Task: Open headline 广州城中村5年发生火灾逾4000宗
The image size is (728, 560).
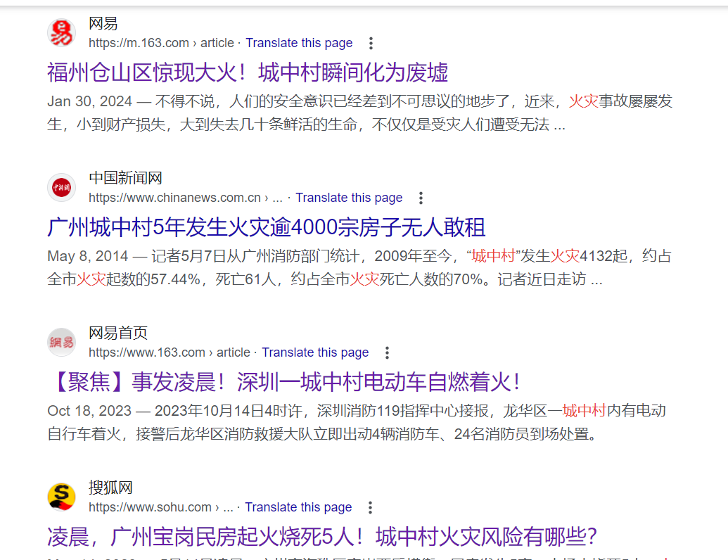Action: coord(267,227)
